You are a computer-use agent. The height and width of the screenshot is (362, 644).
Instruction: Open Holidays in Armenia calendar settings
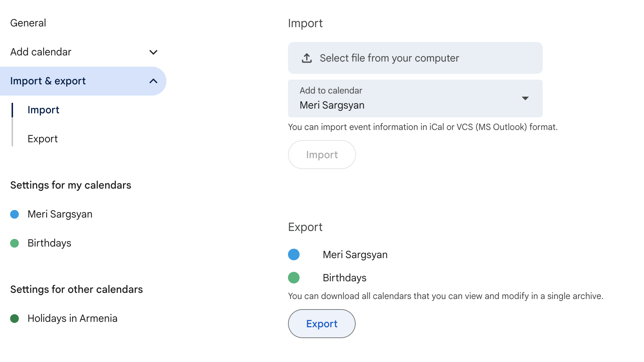72,319
